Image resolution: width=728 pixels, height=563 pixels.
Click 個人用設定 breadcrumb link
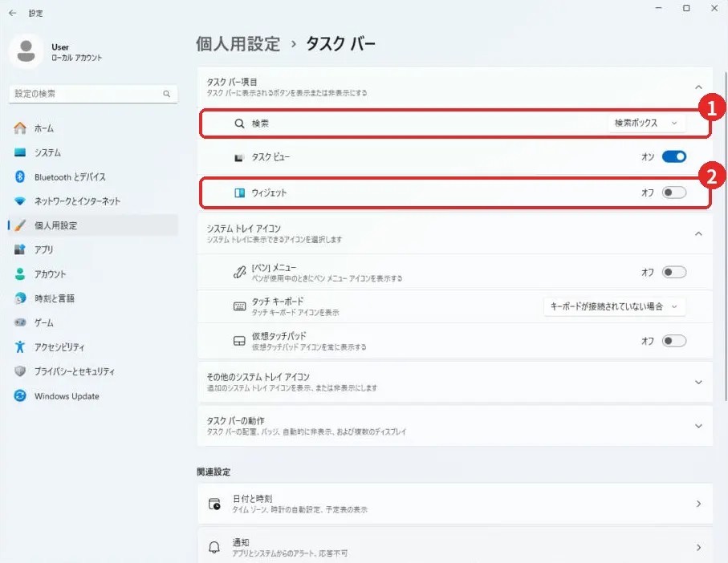(238, 44)
